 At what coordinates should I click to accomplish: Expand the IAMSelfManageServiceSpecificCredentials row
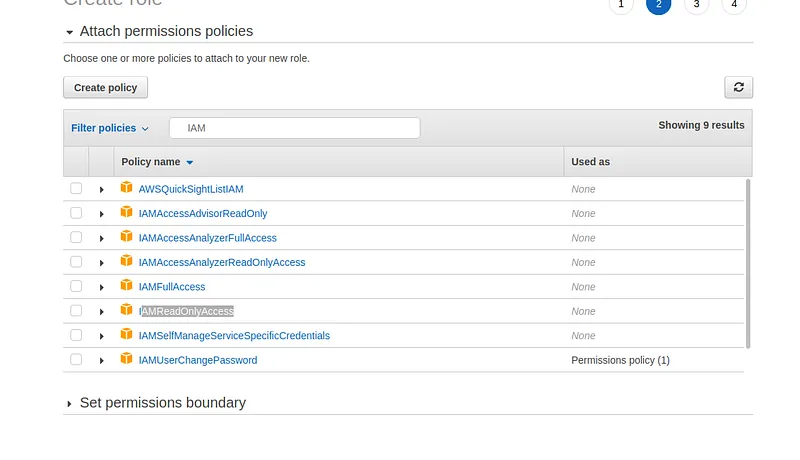click(x=102, y=337)
